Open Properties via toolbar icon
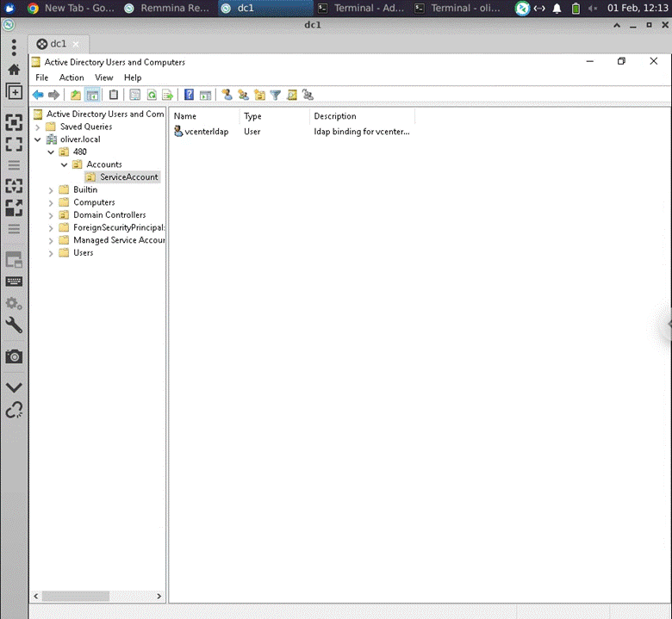 134,95
